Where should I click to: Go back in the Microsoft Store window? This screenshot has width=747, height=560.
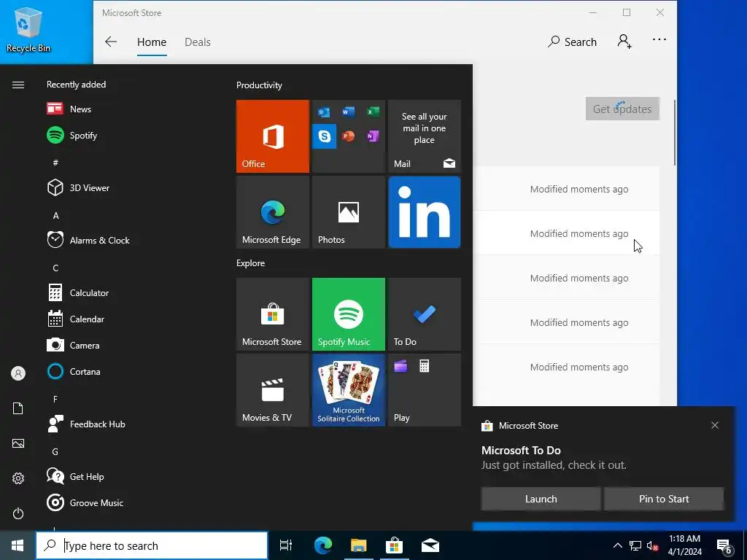click(111, 42)
